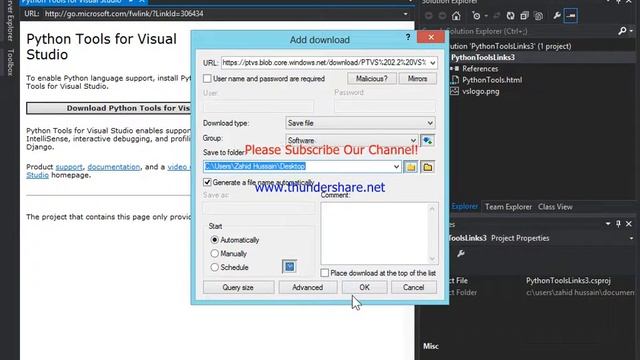The height and width of the screenshot is (360, 640).
Task: Open the Toolbox side tab
Action: click(11, 62)
